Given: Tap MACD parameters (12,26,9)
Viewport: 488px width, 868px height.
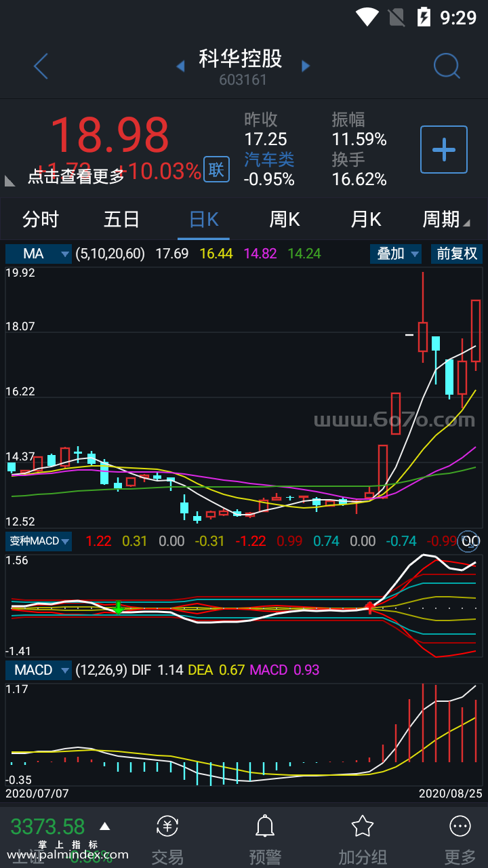Looking at the screenshot, I should point(101,670).
